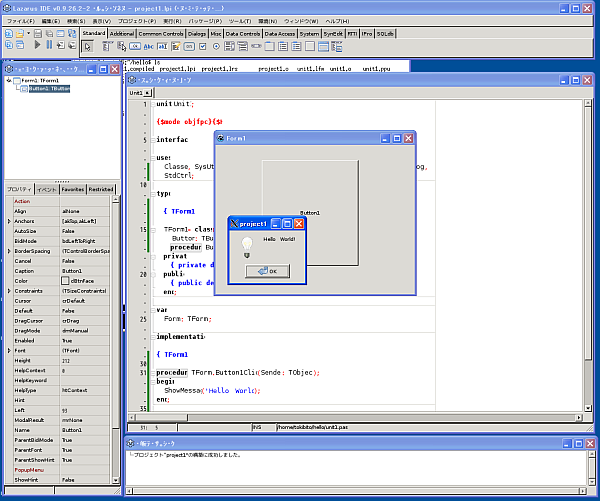Click the Cursor value 'crDefault'
The height and width of the screenshot is (501, 600).
(x=85, y=301)
